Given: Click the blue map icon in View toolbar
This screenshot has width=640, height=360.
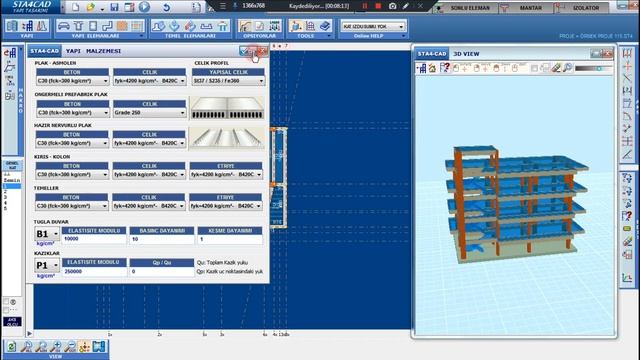Looking at the screenshot, I should [x=99, y=347].
